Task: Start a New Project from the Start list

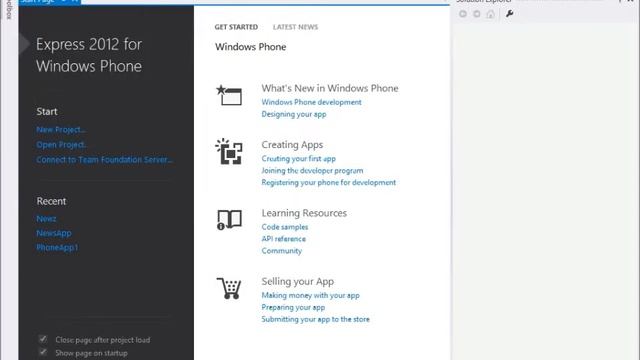Action: [x=61, y=130]
